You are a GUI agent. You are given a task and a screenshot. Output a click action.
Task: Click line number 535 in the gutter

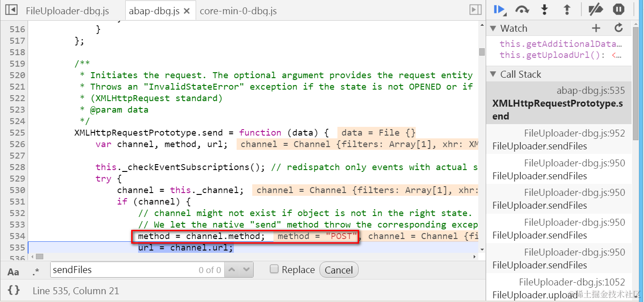tap(17, 248)
